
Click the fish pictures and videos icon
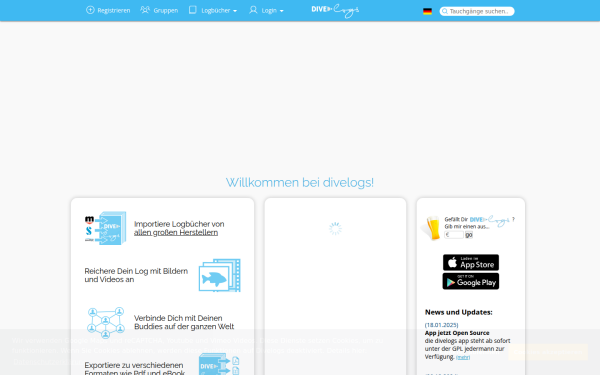pyautogui.click(x=220, y=275)
